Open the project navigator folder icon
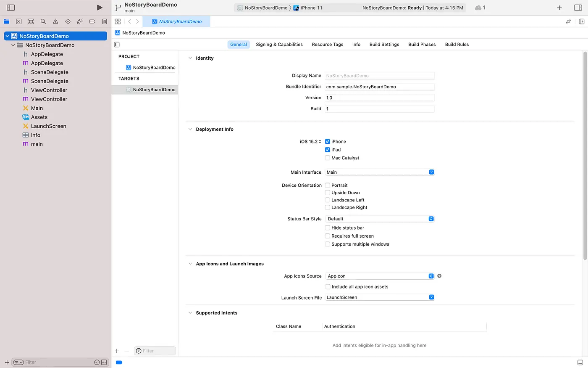Image resolution: width=588 pixels, height=368 pixels. [x=7, y=21]
